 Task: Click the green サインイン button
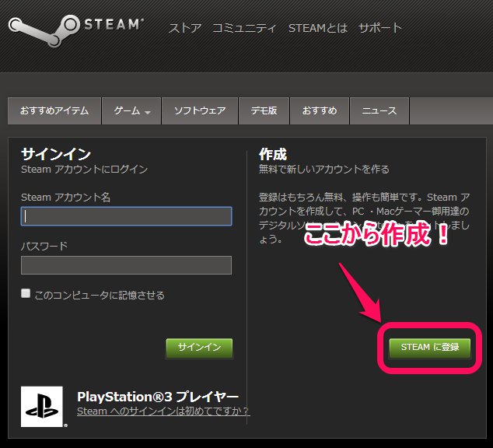[x=199, y=348]
